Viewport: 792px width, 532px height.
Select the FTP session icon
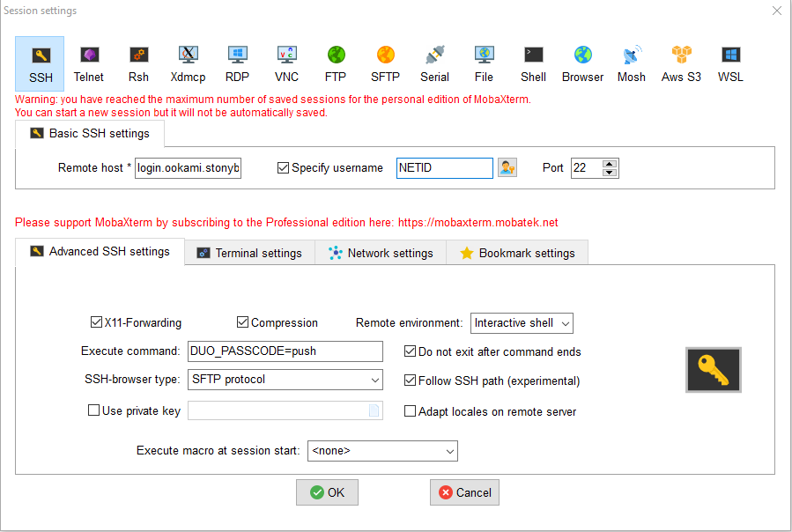(336, 63)
